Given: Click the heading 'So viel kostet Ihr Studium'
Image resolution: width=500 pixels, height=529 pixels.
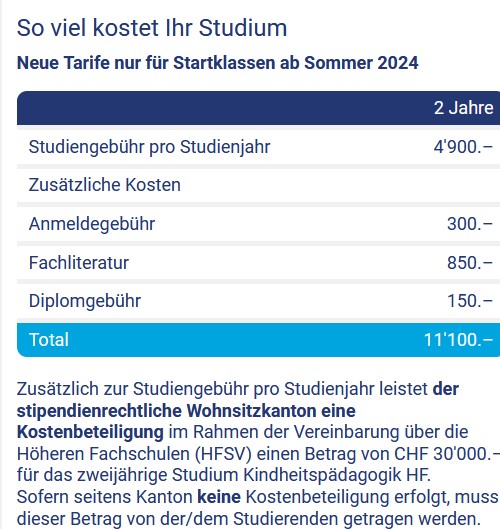Looking at the screenshot, I should (152, 28).
